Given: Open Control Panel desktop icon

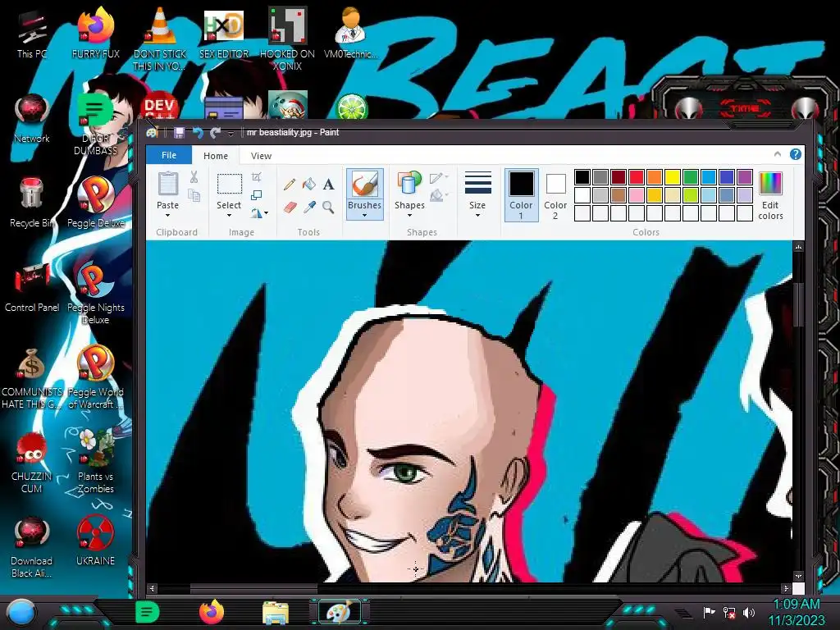Looking at the screenshot, I should (x=32, y=287).
